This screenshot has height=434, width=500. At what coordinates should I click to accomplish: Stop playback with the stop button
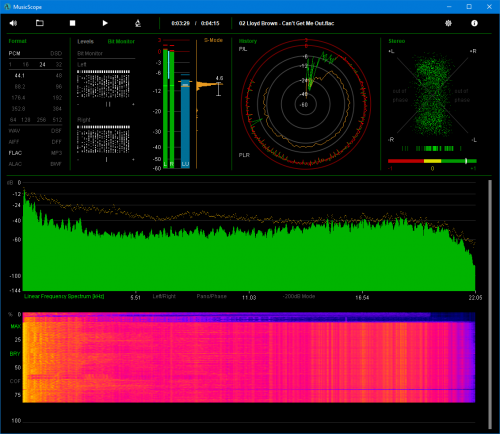(72, 23)
